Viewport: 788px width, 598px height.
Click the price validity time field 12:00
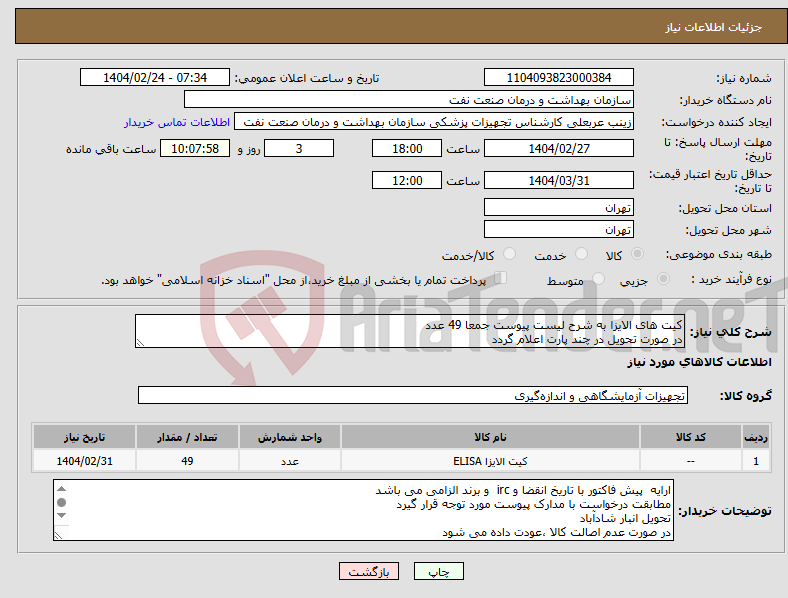pyautogui.click(x=407, y=180)
